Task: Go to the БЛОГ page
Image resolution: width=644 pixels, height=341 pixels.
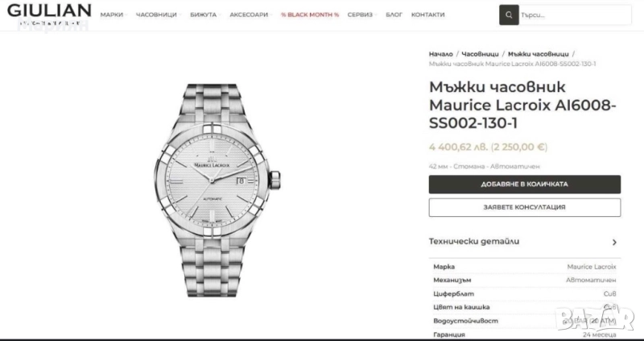Action: [x=394, y=15]
